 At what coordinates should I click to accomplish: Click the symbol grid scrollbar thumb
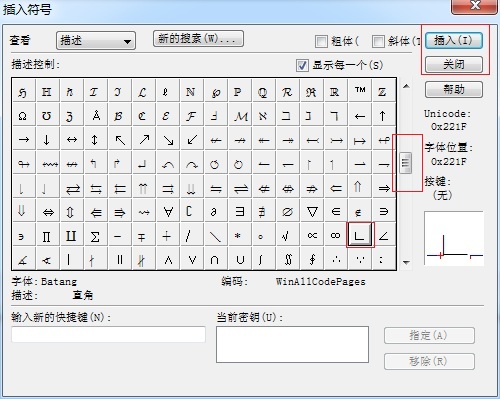[406, 163]
